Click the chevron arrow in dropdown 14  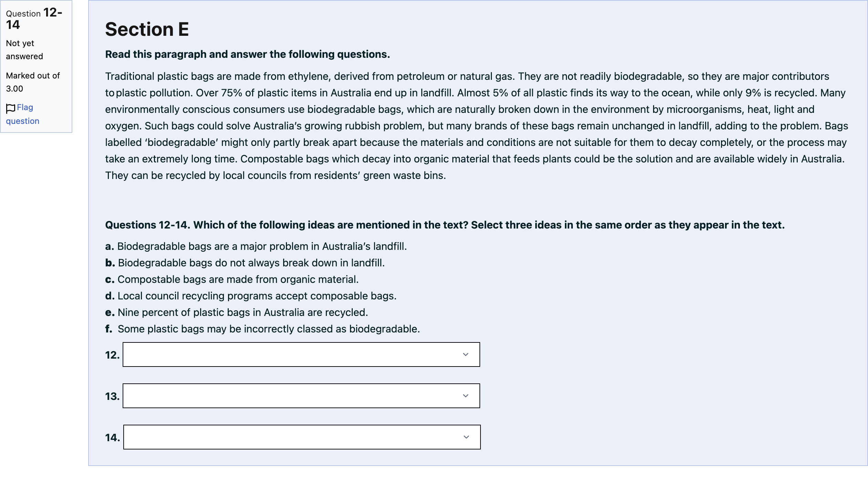(466, 437)
